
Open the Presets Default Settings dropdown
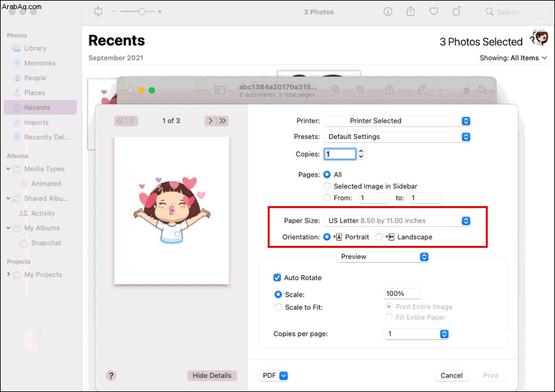[398, 137]
